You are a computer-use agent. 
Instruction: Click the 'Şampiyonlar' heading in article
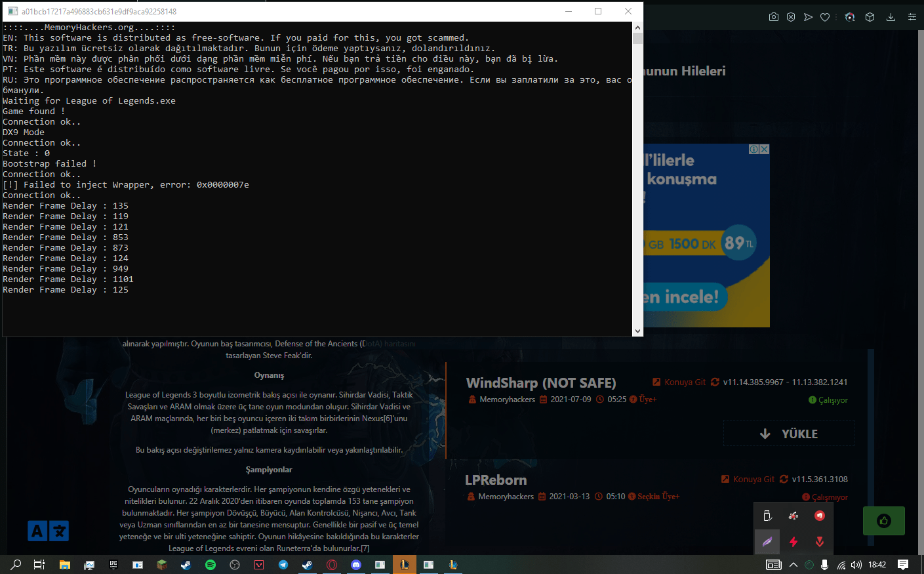(269, 470)
